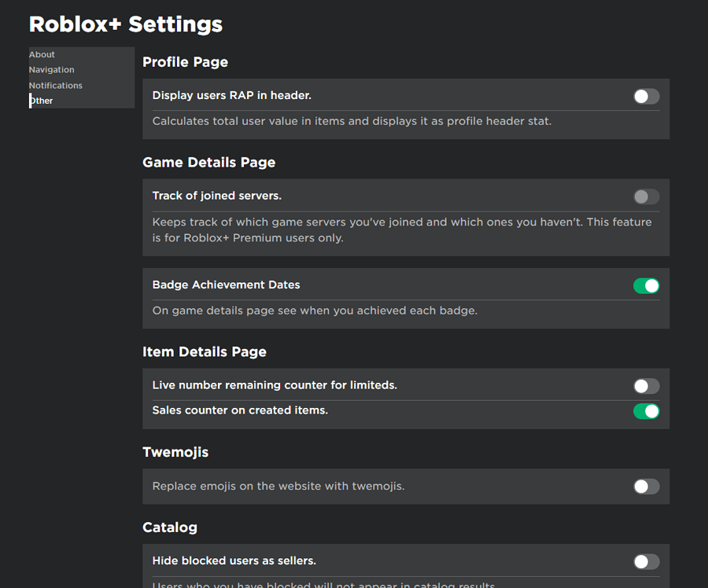Toggle "Hide blocked users as sellers"
Image resolution: width=708 pixels, height=588 pixels.
point(646,561)
